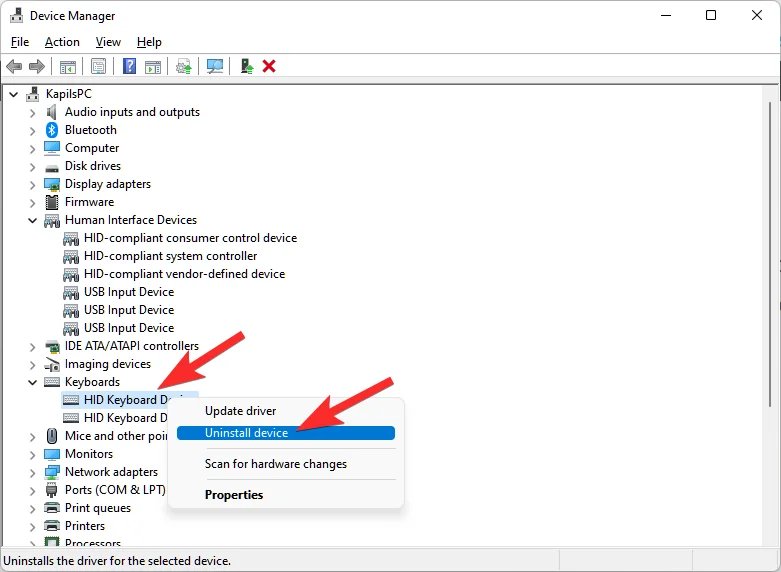Select the Monitors screen icon
Image resolution: width=781 pixels, height=572 pixels.
[x=52, y=454]
